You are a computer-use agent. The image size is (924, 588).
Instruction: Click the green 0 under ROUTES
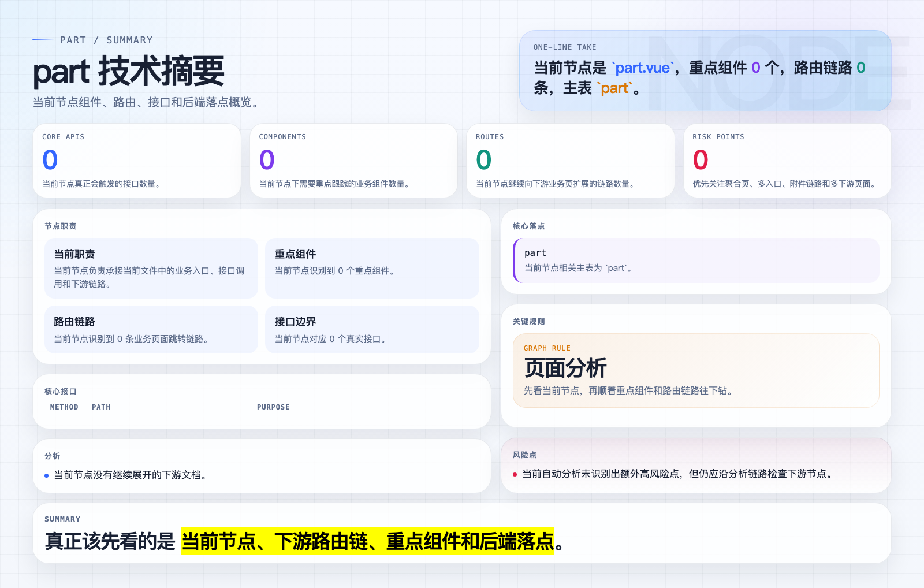[x=484, y=160]
